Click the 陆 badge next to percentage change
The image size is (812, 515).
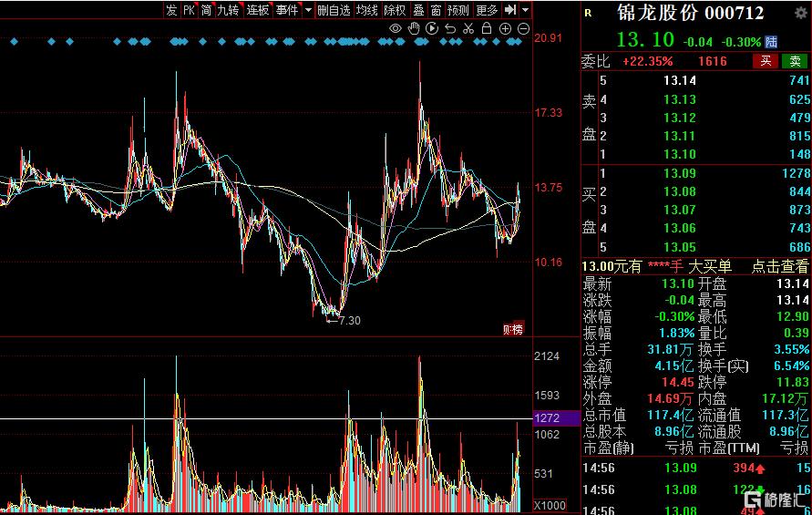771,42
